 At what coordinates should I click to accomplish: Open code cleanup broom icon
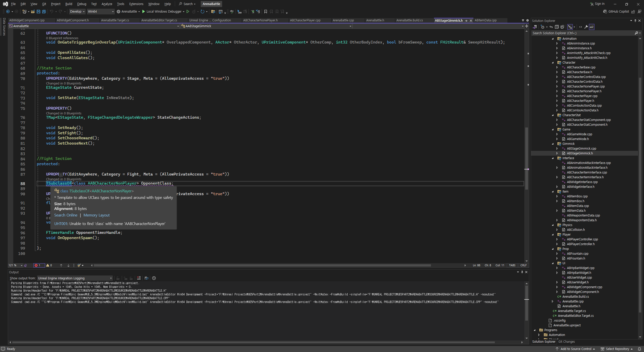point(79,266)
